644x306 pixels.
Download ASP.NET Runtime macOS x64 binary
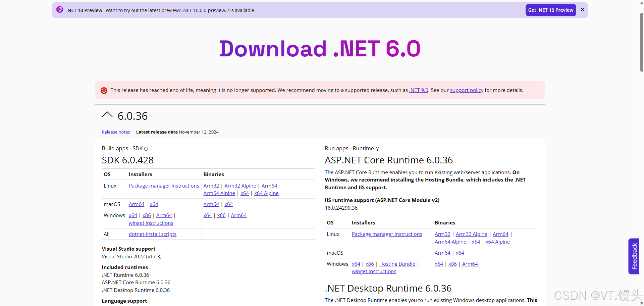460,253
